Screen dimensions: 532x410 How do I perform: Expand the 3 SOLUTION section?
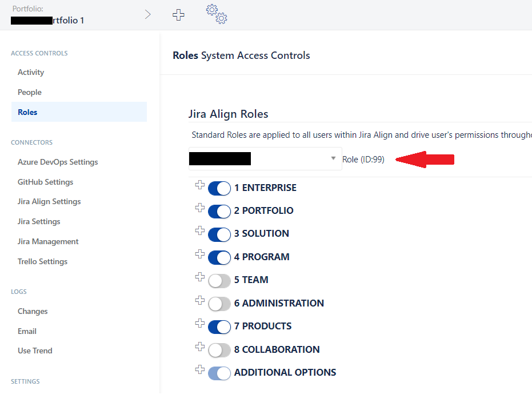pos(200,231)
